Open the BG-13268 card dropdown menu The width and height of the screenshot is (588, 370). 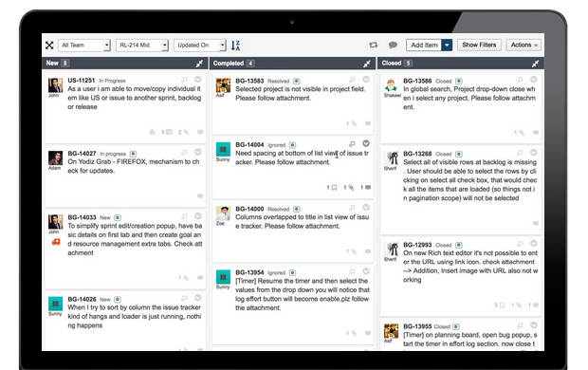point(534,153)
